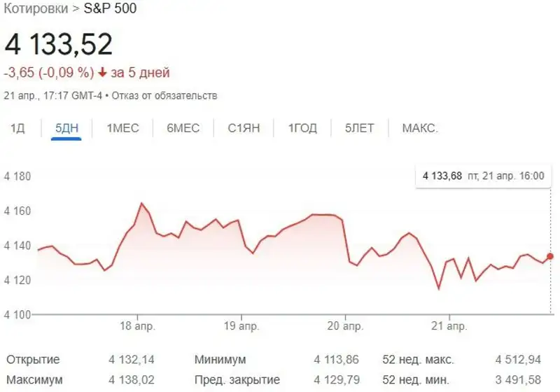Viewport: 560px width, 392px height.
Task: Switch to the 1Д range tab
Action: coord(18,128)
